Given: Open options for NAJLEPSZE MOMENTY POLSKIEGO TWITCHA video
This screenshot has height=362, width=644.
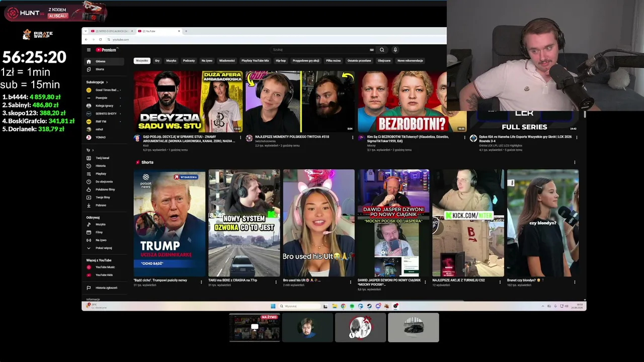Looking at the screenshot, I should (352, 137).
